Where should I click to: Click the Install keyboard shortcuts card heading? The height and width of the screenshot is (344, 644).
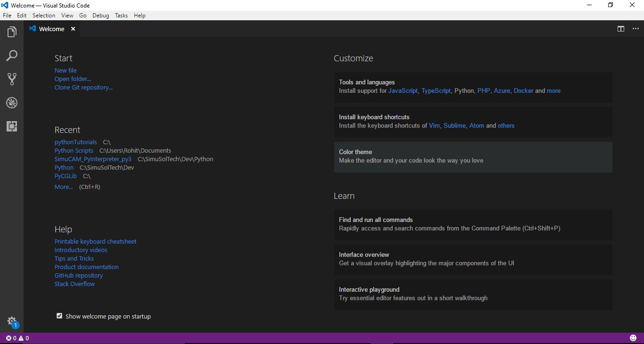coord(374,117)
